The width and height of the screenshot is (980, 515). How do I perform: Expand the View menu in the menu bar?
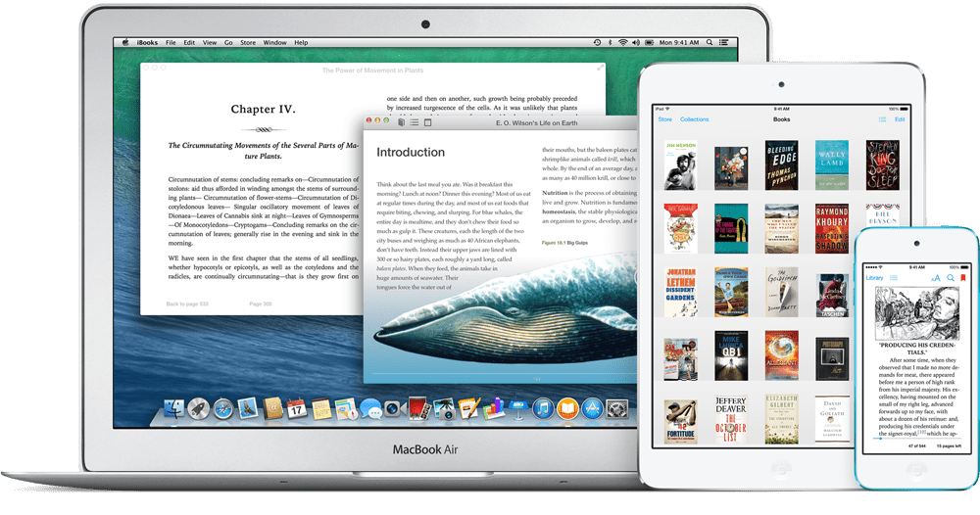click(208, 43)
